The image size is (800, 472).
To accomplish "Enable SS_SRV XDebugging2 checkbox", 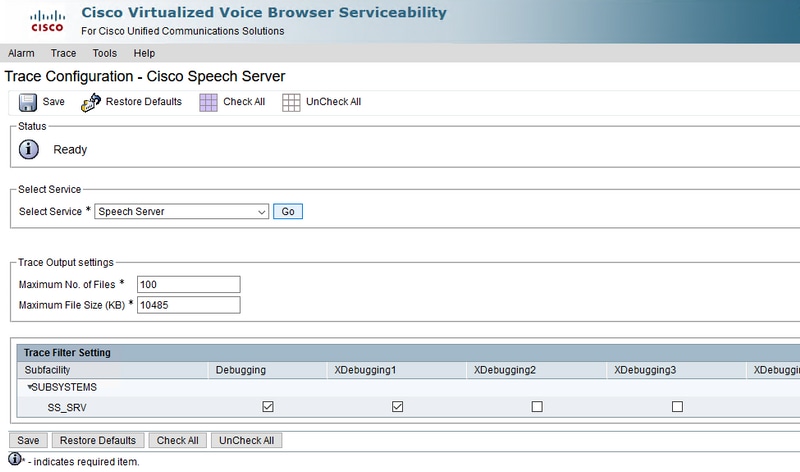I will [x=537, y=407].
